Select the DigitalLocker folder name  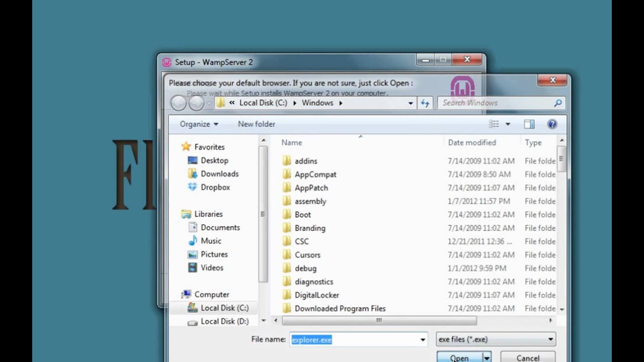tap(316, 295)
